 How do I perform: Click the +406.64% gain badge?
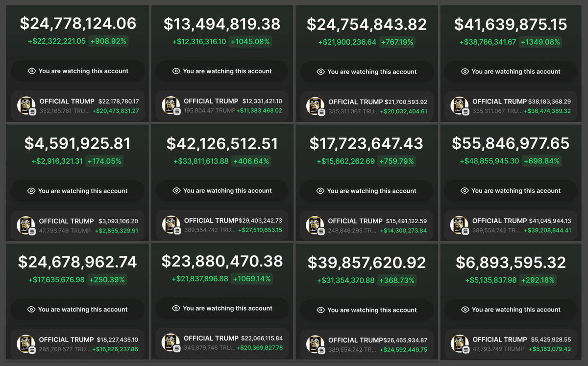251,161
